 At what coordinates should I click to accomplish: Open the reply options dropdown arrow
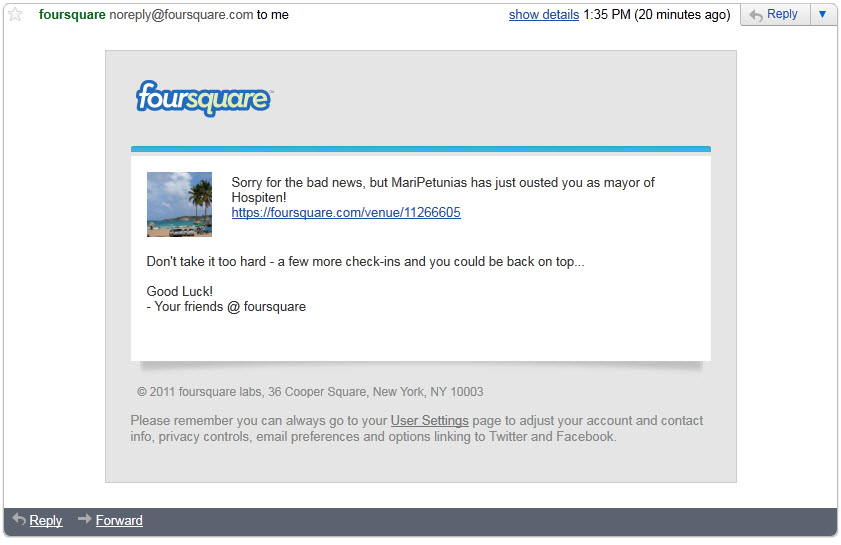pyautogui.click(x=823, y=14)
